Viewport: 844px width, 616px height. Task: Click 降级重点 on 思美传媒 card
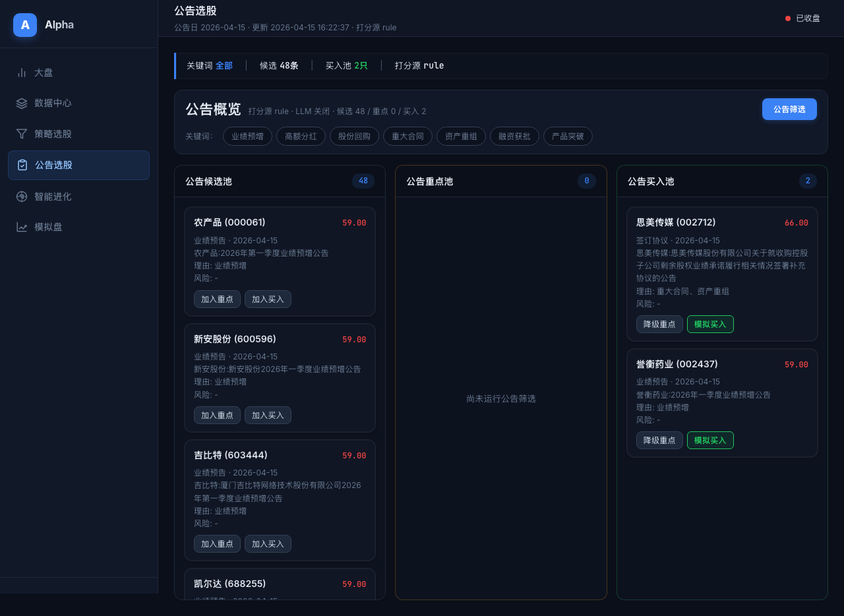[659, 324]
